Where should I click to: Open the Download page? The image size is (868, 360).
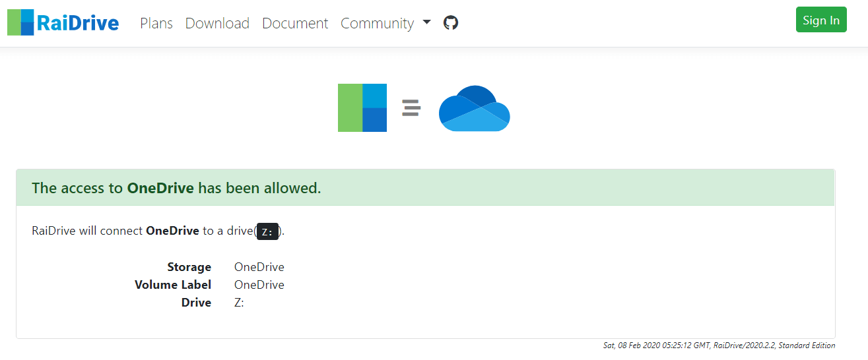pyautogui.click(x=217, y=23)
